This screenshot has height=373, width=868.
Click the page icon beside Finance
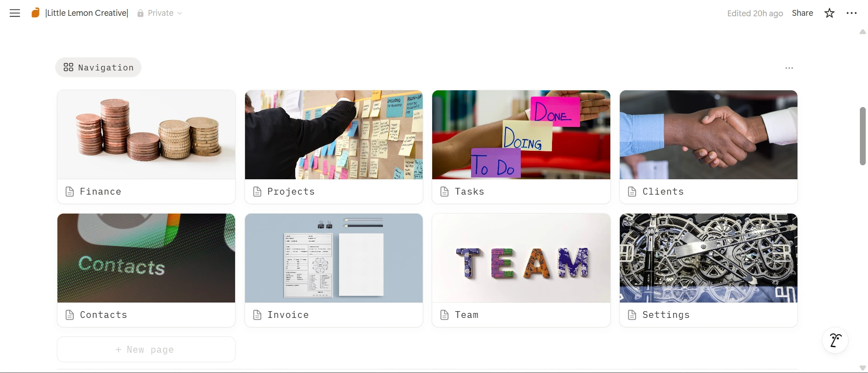[x=70, y=192]
